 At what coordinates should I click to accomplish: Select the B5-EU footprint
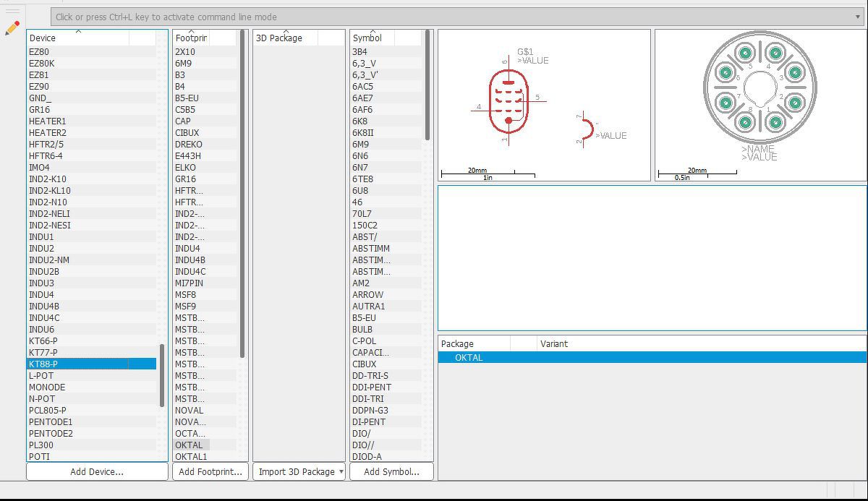pyautogui.click(x=205, y=98)
